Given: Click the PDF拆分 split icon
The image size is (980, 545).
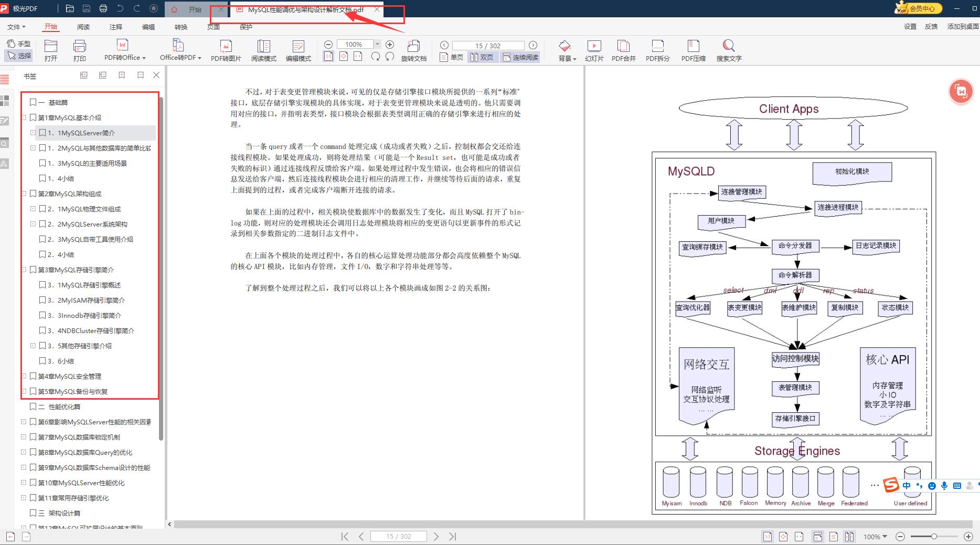Looking at the screenshot, I should 658,50.
